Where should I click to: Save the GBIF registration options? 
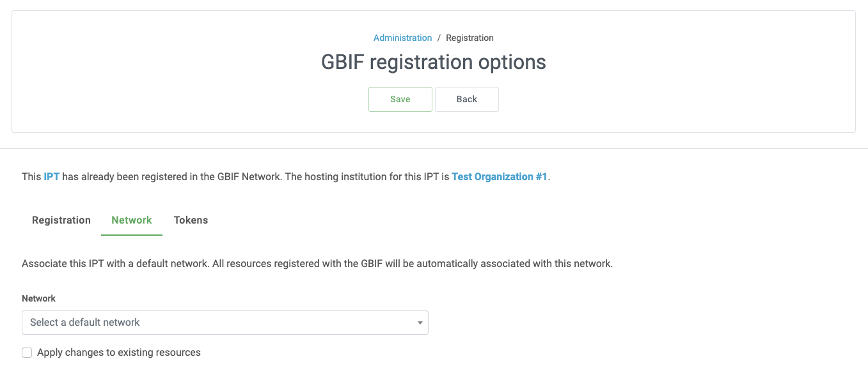coord(400,99)
